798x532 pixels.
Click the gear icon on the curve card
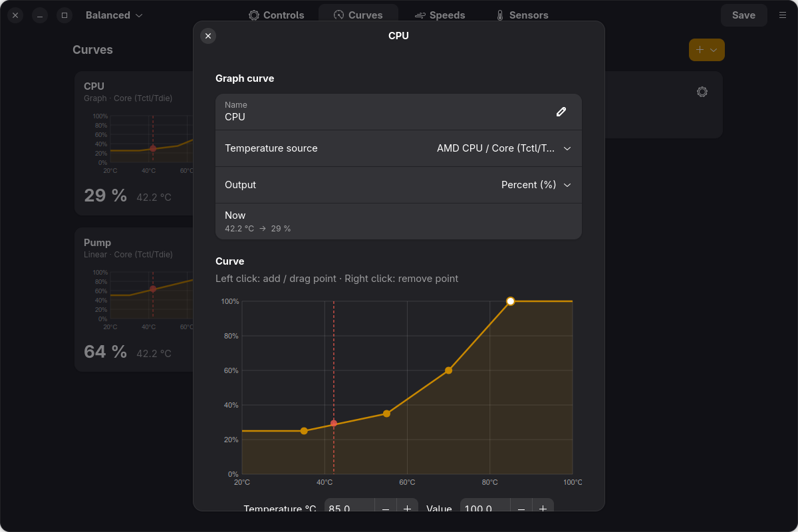tap(702, 92)
